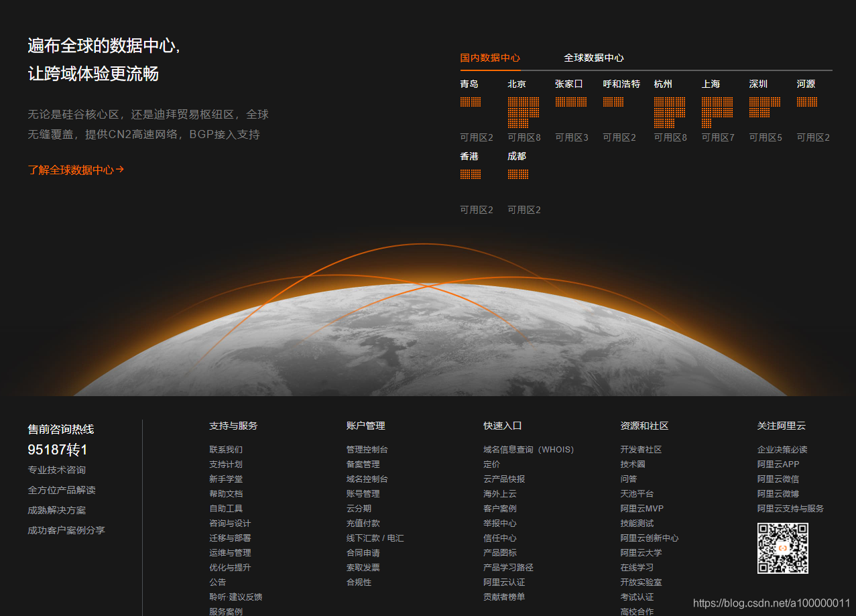The width and height of the screenshot is (856, 616).
Task: Open the 阿里云支持与服务 link
Action: (791, 509)
